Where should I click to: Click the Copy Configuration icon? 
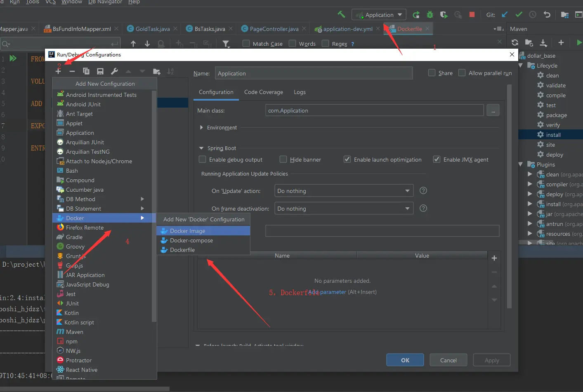pos(86,71)
